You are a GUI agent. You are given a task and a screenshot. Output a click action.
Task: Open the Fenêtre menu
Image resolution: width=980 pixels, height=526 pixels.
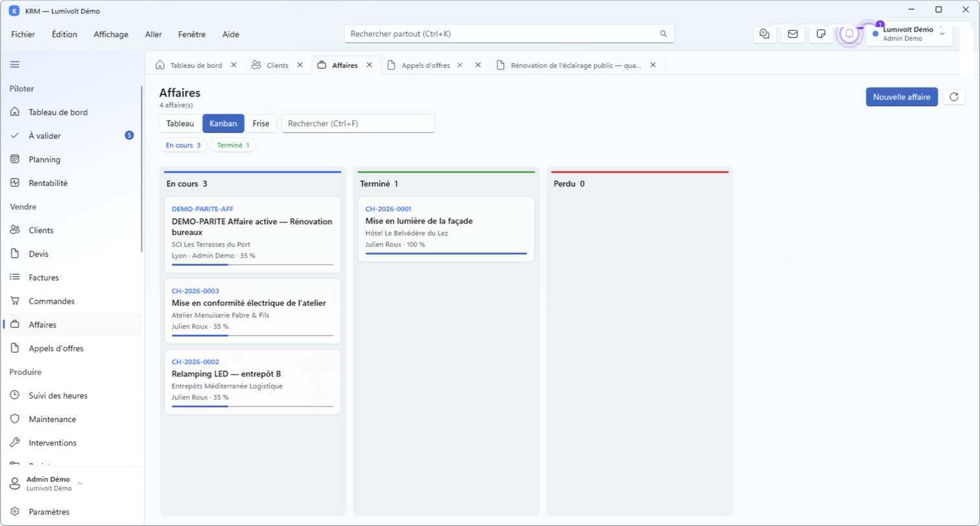pos(192,34)
